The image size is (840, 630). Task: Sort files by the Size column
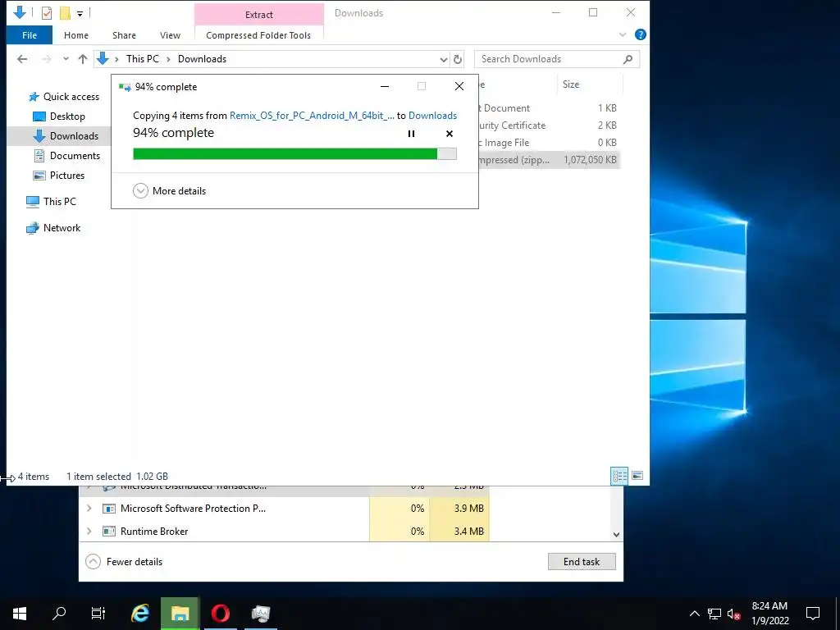pyautogui.click(x=571, y=84)
